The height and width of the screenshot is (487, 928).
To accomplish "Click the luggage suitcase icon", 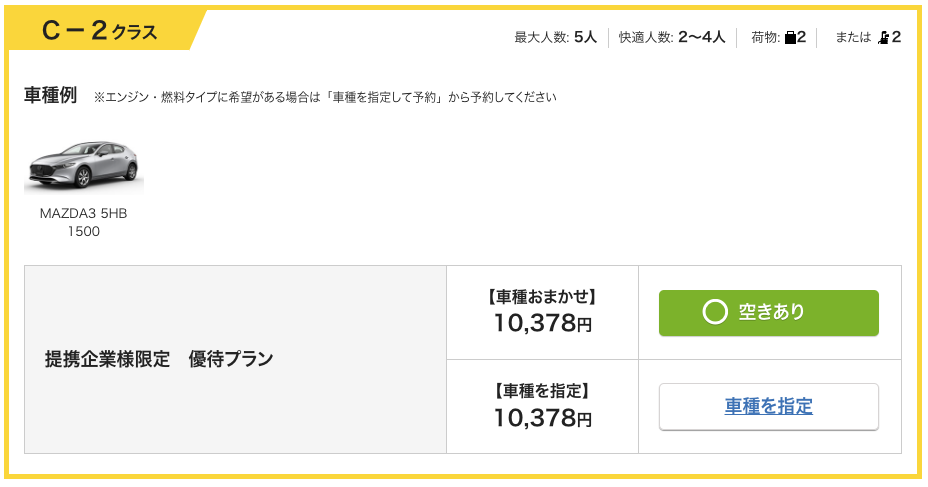I will click(x=790, y=38).
